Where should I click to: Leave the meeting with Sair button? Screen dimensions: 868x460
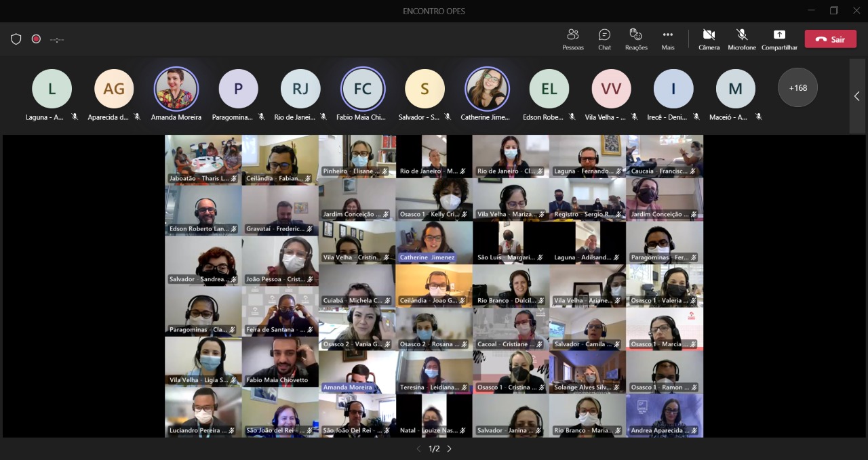pos(830,39)
